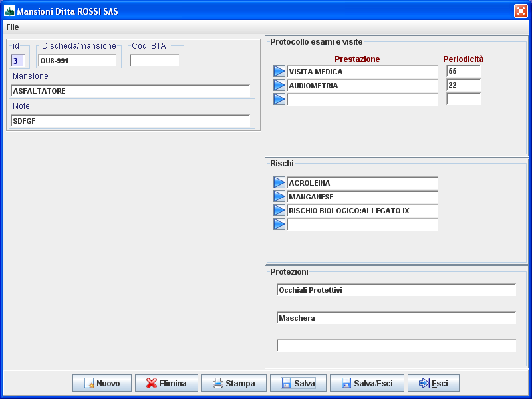Click Salva/Esci to save and exit
This screenshot has width=532, height=399.
366,383
